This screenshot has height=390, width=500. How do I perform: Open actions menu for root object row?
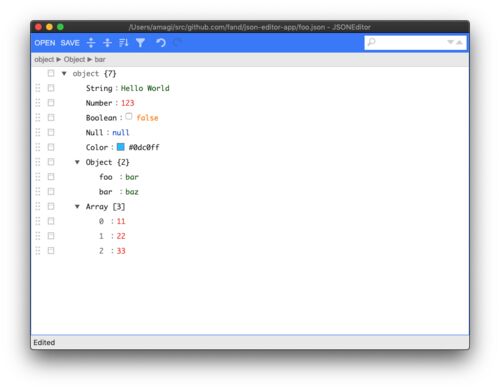(51, 73)
